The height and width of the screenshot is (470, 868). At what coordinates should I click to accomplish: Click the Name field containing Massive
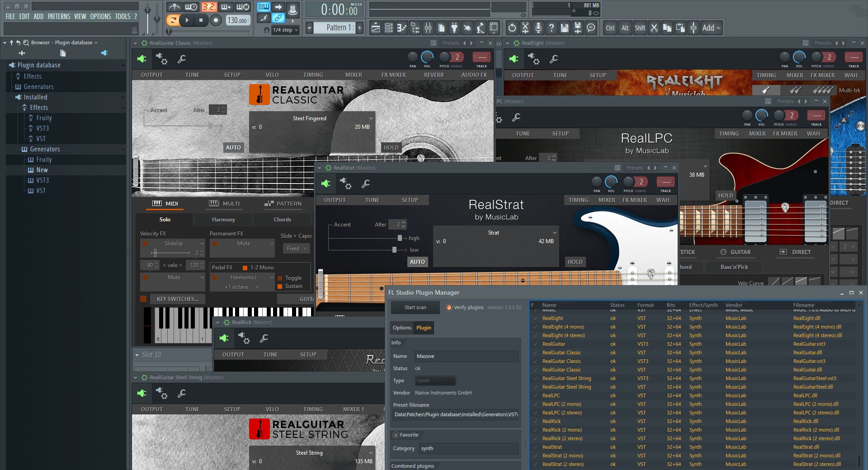pyautogui.click(x=466, y=356)
